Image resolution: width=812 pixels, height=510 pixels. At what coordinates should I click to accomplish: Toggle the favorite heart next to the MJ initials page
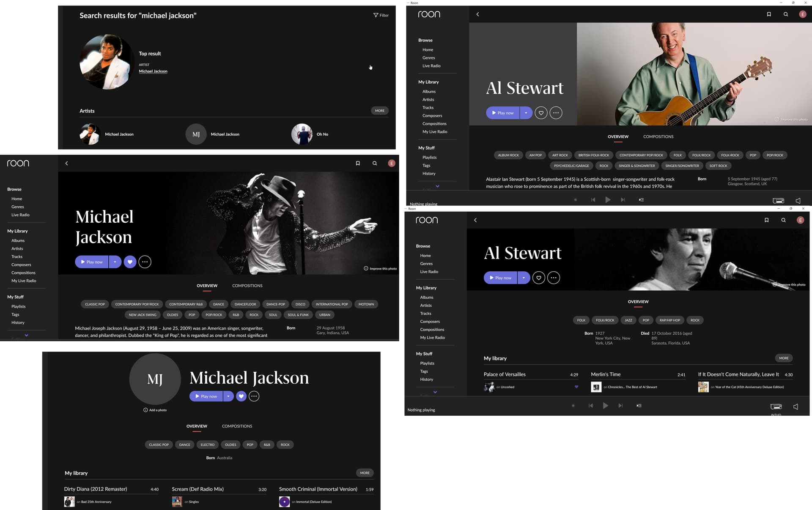pyautogui.click(x=241, y=396)
